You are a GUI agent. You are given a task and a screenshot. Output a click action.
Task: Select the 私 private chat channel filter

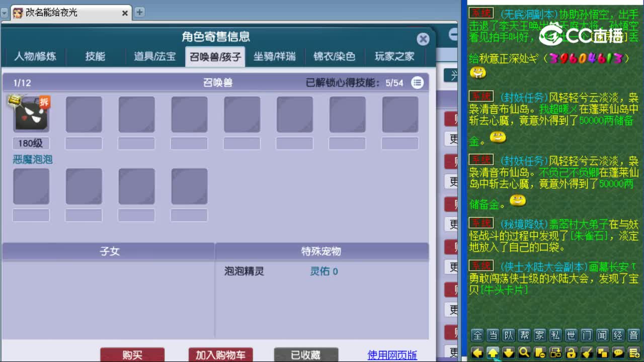tap(555, 335)
